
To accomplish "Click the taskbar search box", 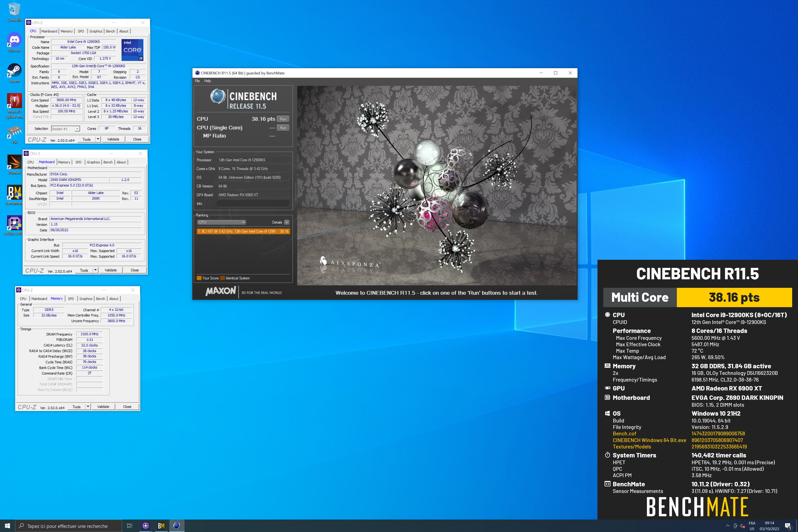I will coord(68,526).
